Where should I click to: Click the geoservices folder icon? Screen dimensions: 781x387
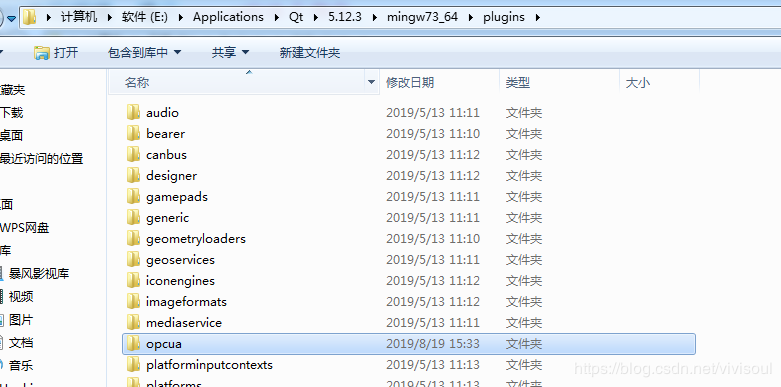coord(133,259)
